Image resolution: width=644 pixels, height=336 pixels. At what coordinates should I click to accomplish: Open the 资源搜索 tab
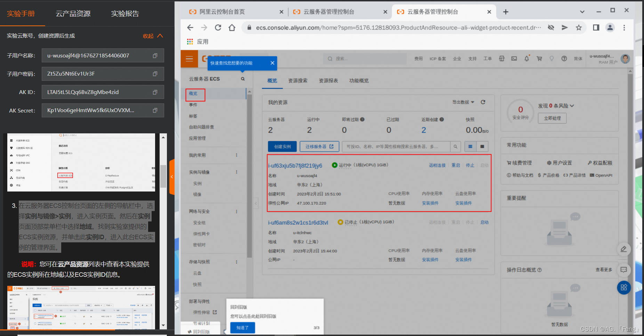[x=298, y=80]
